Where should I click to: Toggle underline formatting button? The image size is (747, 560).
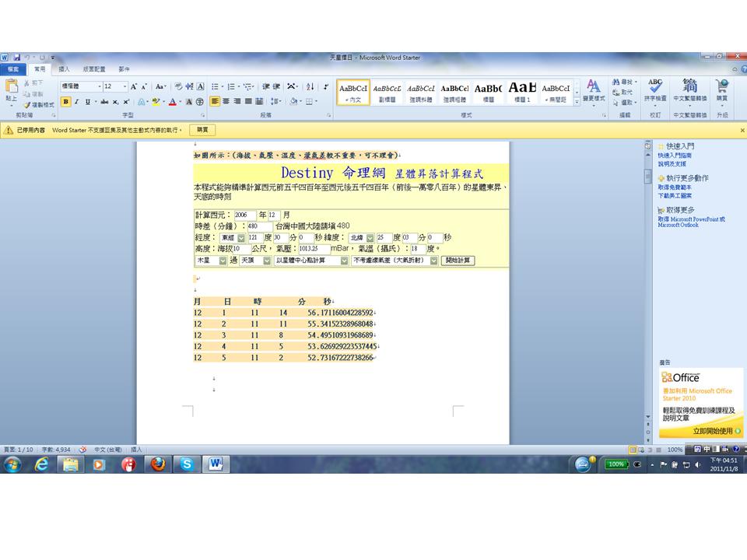pyautogui.click(x=86, y=101)
